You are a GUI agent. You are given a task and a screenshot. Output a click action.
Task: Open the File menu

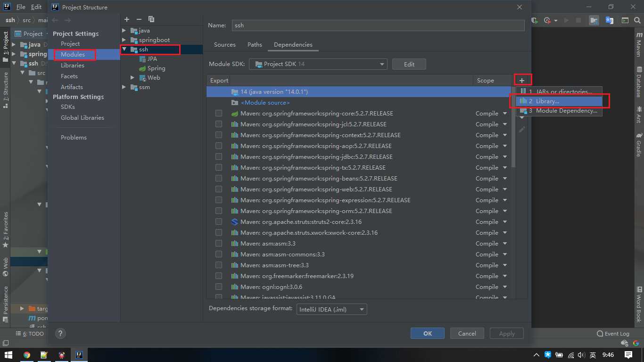pos(21,7)
